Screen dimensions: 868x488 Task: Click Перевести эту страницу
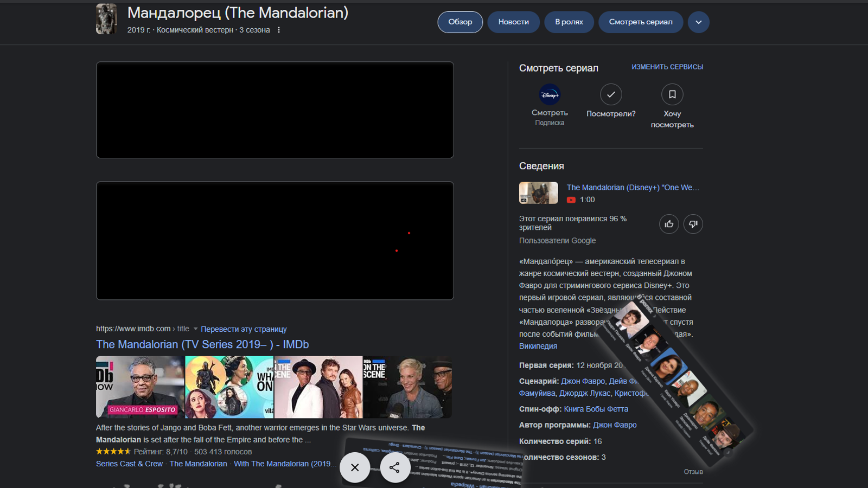coord(244,329)
